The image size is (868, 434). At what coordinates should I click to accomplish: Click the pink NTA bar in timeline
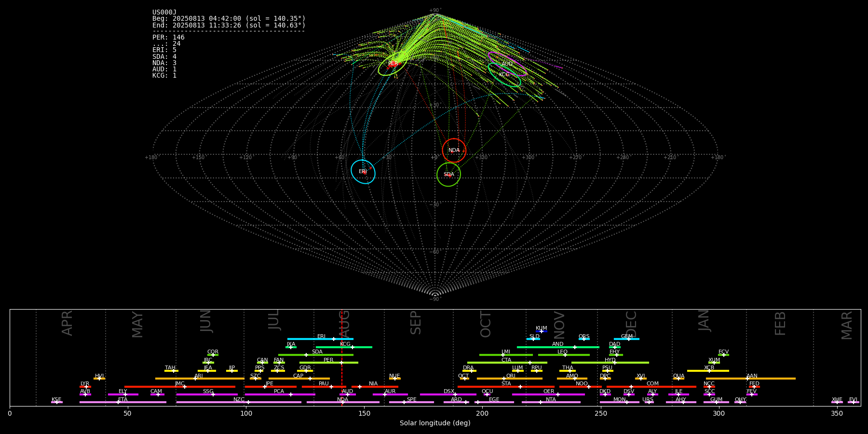tap(551, 402)
